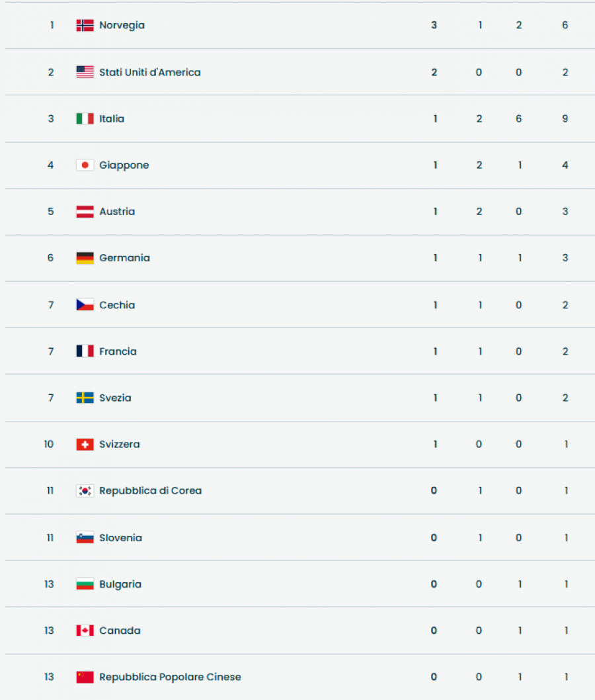Click the Italian flag icon

click(x=85, y=119)
